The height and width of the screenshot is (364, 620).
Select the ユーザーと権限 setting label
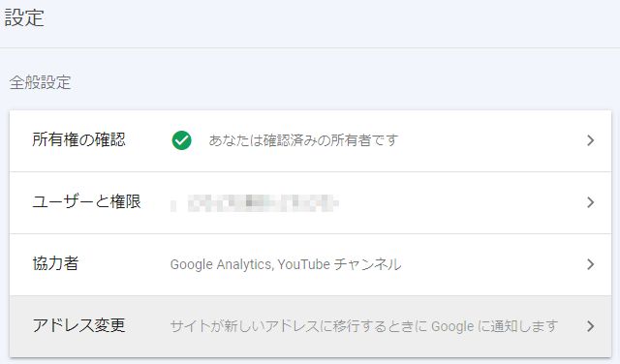pyautogui.click(x=86, y=201)
